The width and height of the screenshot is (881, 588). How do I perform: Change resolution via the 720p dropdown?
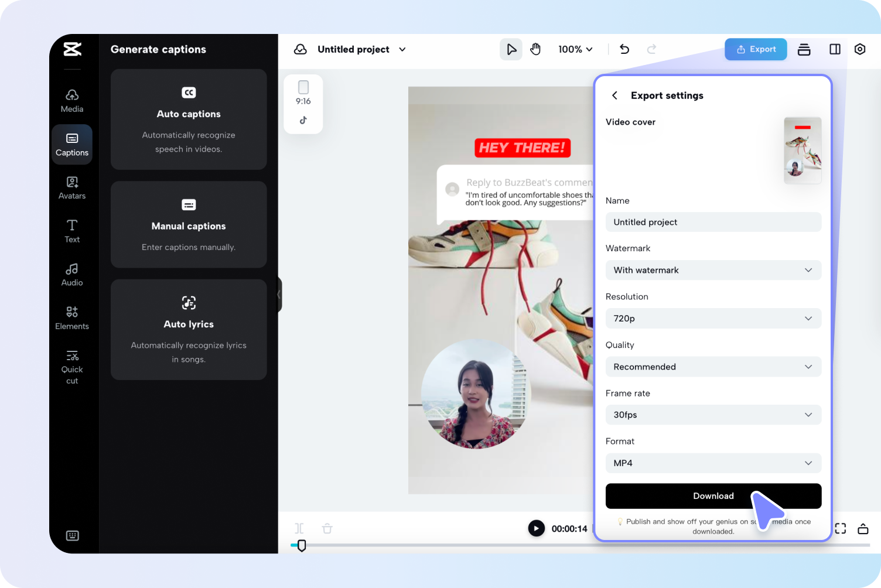(713, 318)
